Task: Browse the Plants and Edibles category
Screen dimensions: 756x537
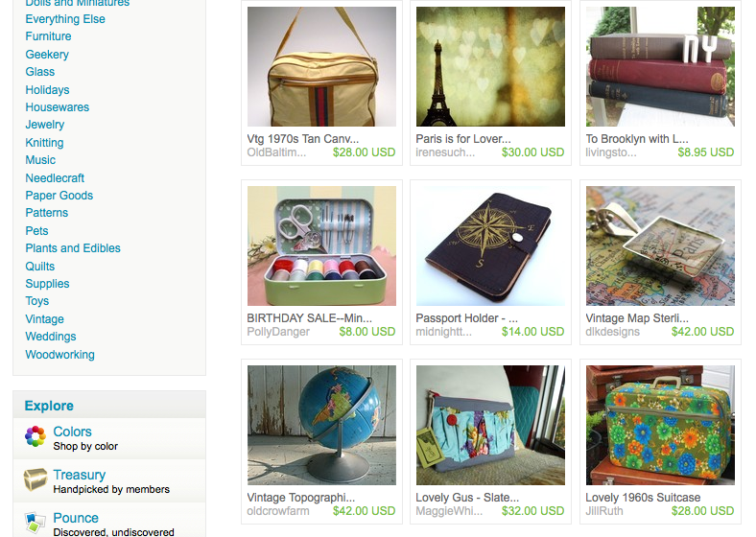Action: [x=73, y=248]
